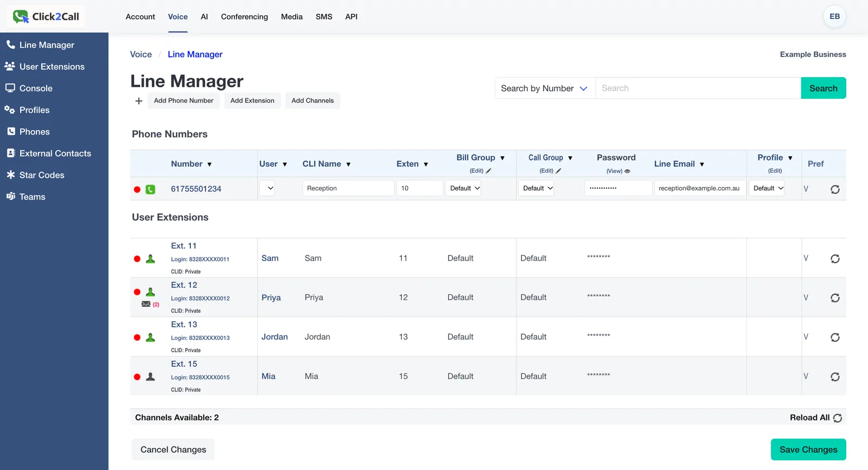Open the Priya user link
The width and height of the screenshot is (868, 470).
point(271,297)
